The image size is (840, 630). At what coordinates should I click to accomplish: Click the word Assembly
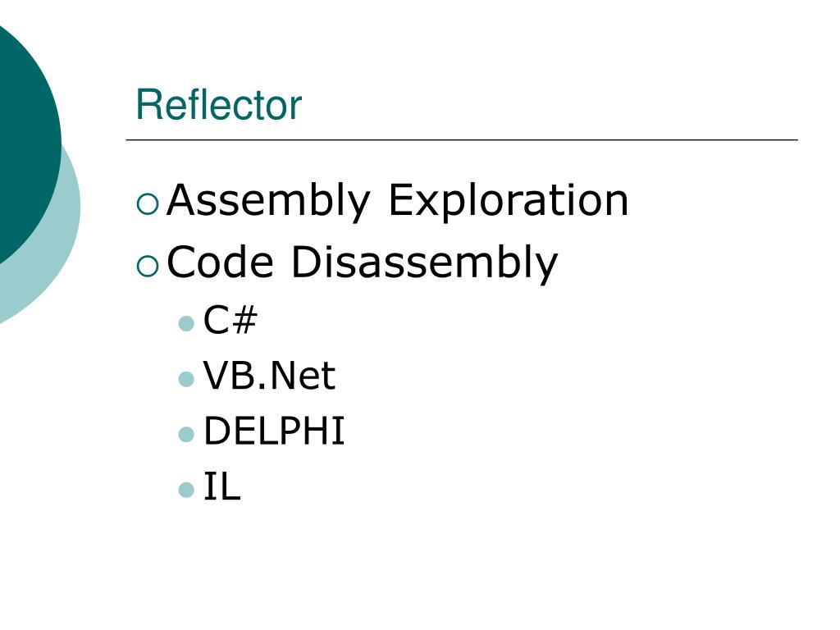click(x=268, y=201)
